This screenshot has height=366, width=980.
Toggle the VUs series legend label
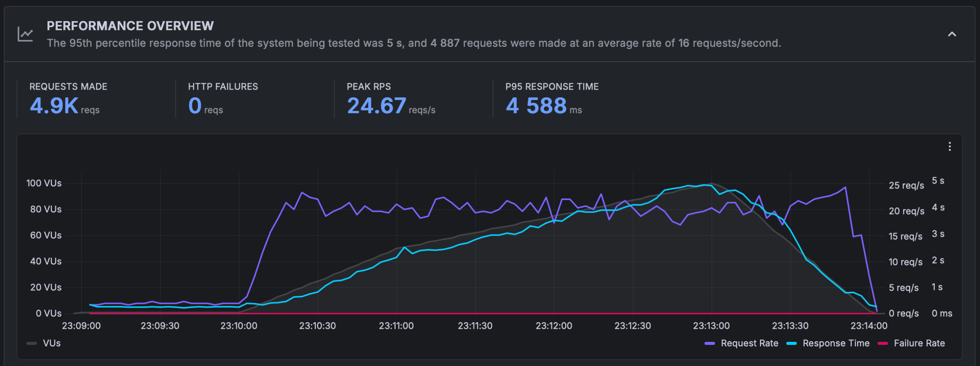coord(52,343)
